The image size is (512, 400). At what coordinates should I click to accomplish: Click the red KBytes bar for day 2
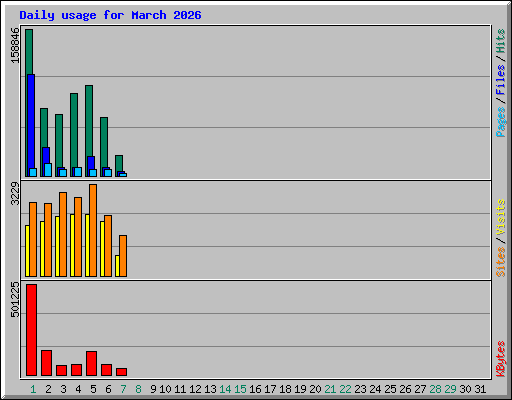(x=46, y=363)
